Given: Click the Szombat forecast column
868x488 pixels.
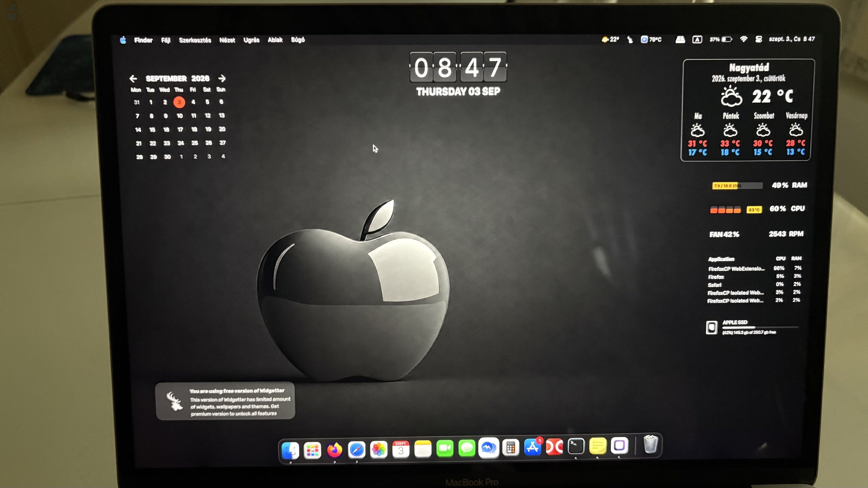Looking at the screenshot, I should click(x=763, y=134).
